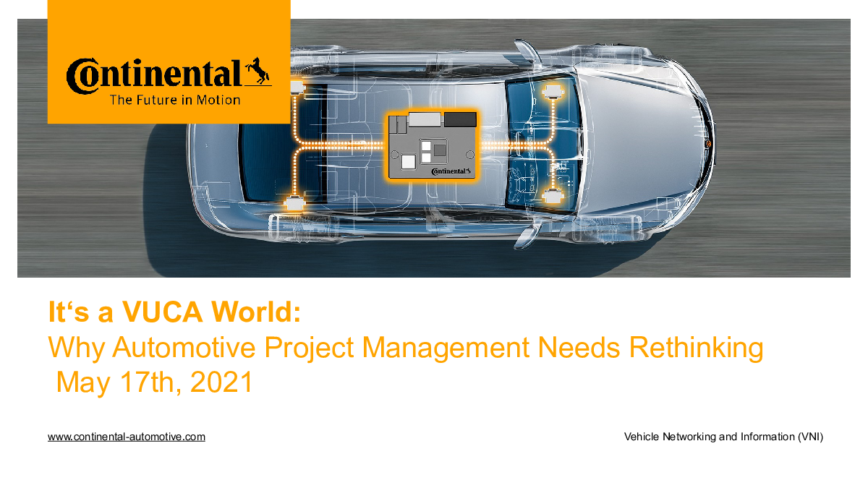This screenshot has height=488, width=868.
Task: Select the date text "May 17th, 2021"
Action: click(155, 382)
